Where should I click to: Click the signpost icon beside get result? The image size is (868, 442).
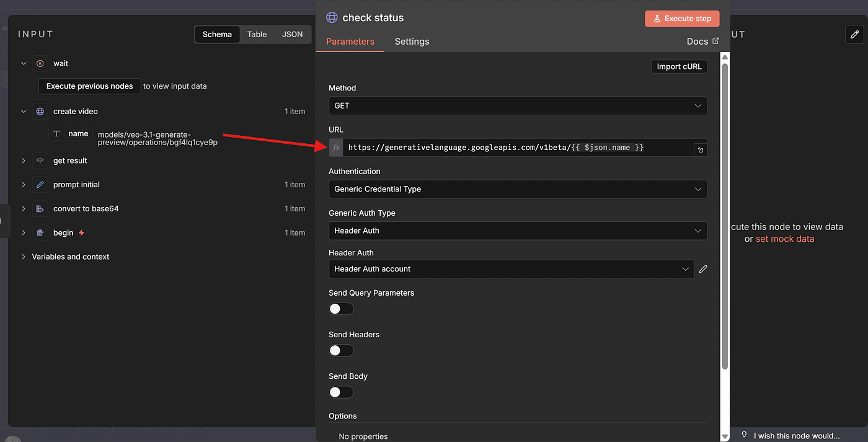pos(40,161)
